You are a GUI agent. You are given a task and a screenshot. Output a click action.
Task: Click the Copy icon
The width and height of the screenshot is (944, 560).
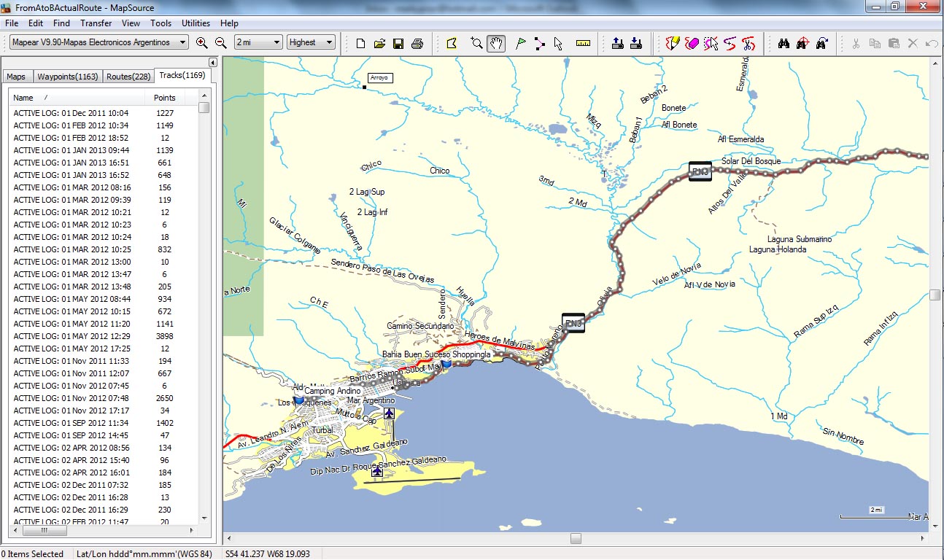tap(875, 43)
